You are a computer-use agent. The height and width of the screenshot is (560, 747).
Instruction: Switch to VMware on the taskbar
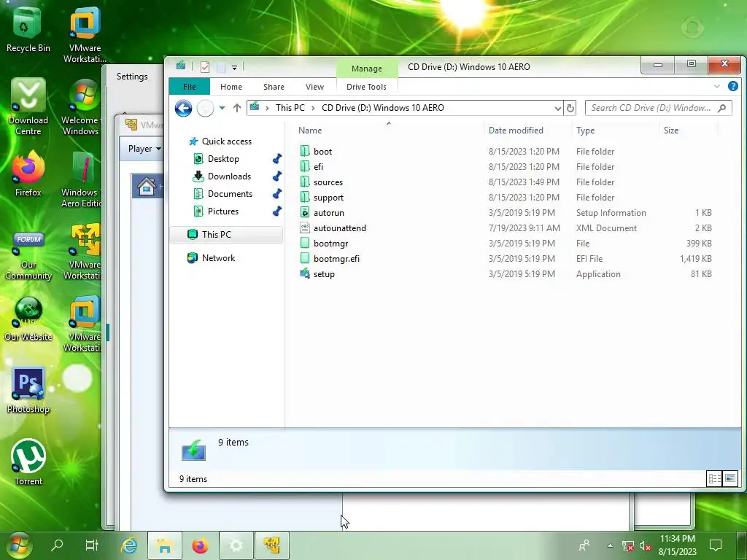(271, 545)
